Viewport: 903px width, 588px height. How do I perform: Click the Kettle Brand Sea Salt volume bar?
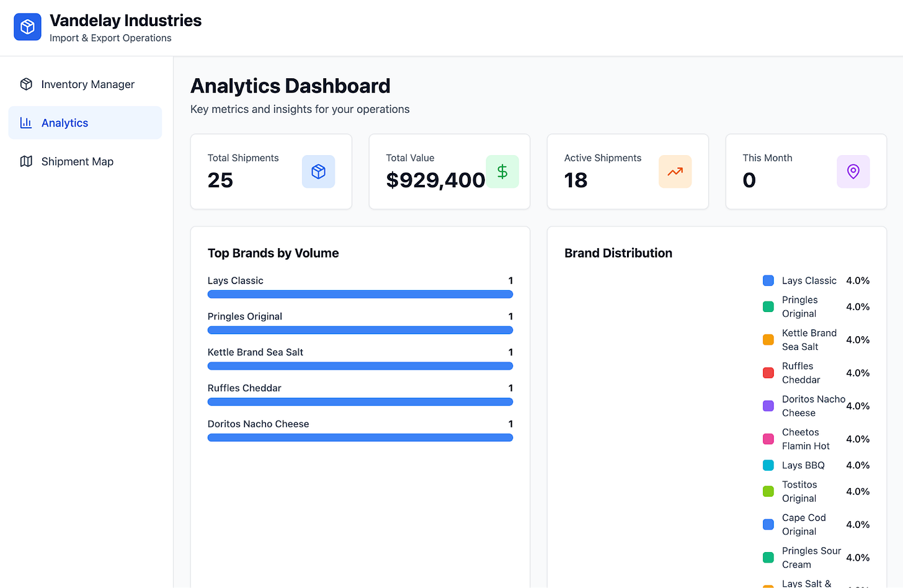point(360,366)
